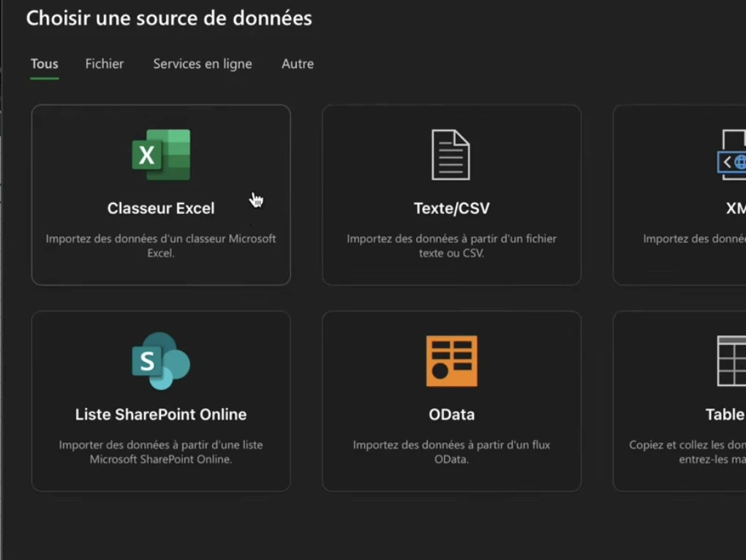Click description 'Importer des données à partir d'une liste Microsoft SharePoint Online.'
This screenshot has height=560, width=746.
click(x=161, y=452)
